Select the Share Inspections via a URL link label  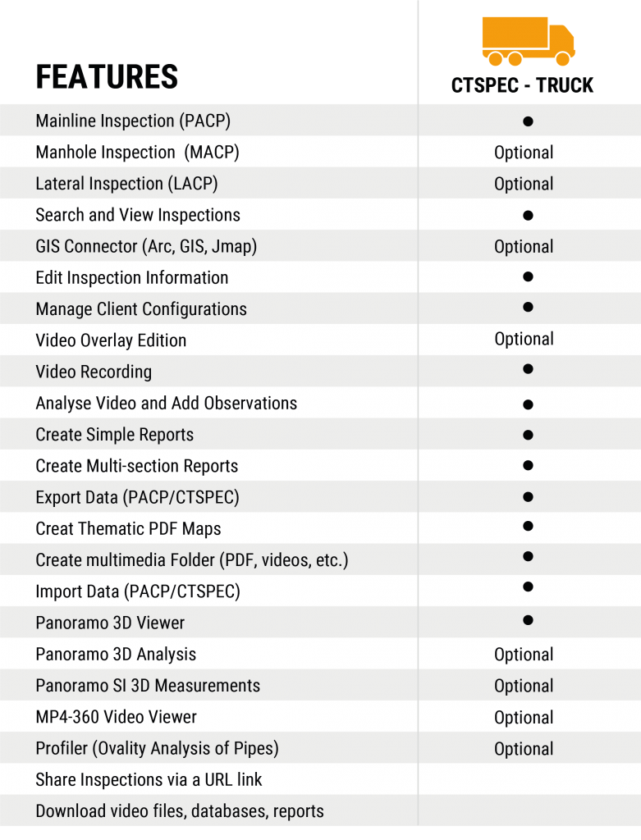[x=149, y=780]
